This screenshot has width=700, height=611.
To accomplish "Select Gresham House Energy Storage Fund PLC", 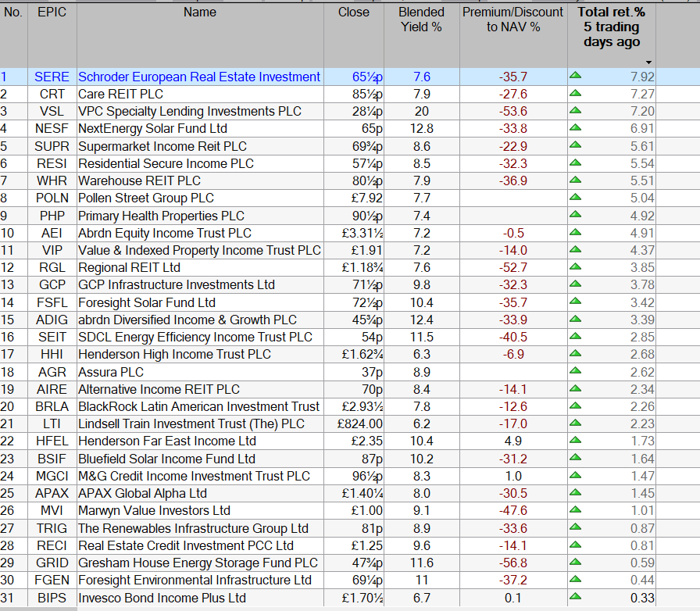I will (x=198, y=563).
